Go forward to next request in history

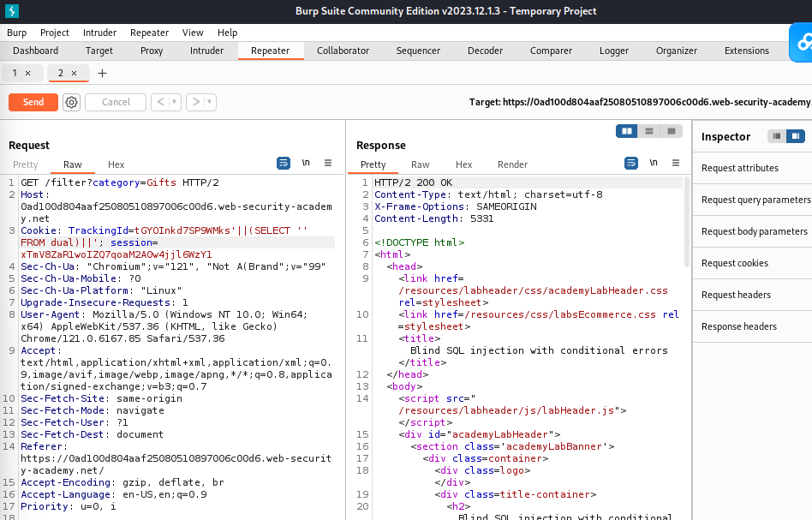pos(196,102)
